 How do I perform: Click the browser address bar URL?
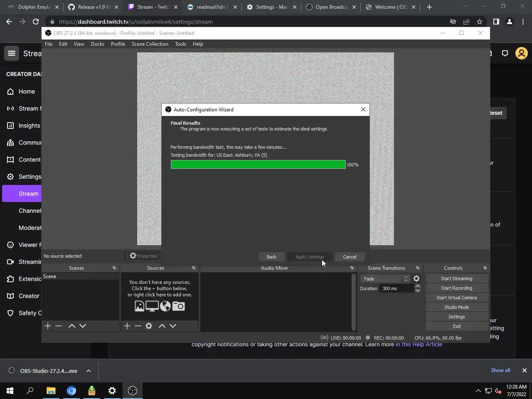click(x=136, y=22)
